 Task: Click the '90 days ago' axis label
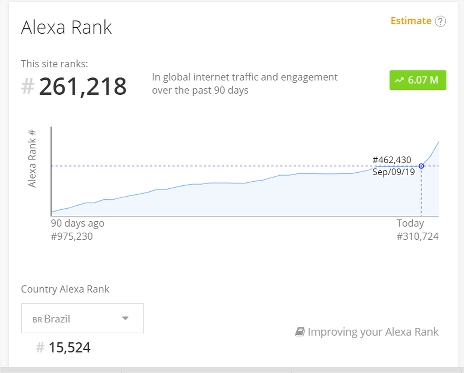[78, 223]
